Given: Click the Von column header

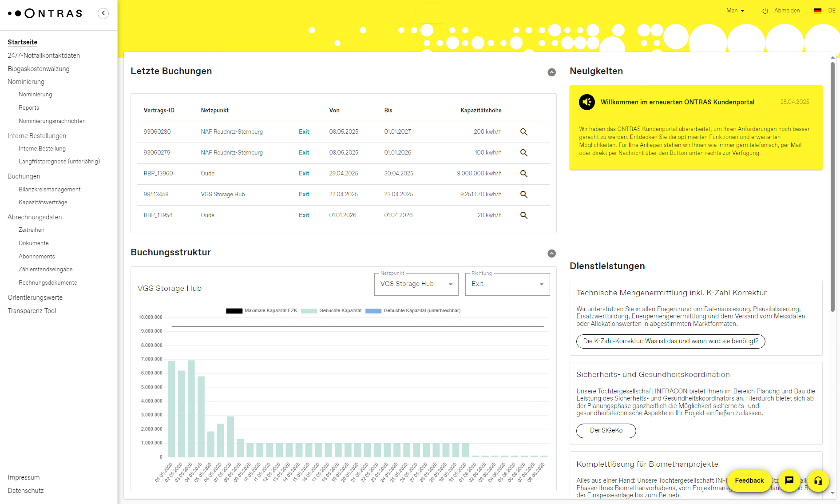Looking at the screenshot, I should 334,111.
